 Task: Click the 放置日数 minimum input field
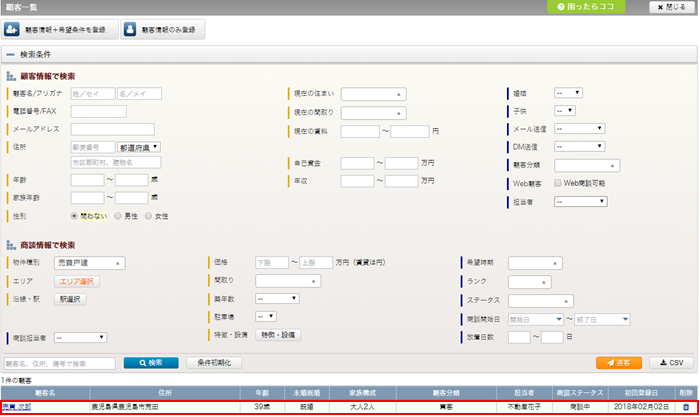click(x=519, y=337)
